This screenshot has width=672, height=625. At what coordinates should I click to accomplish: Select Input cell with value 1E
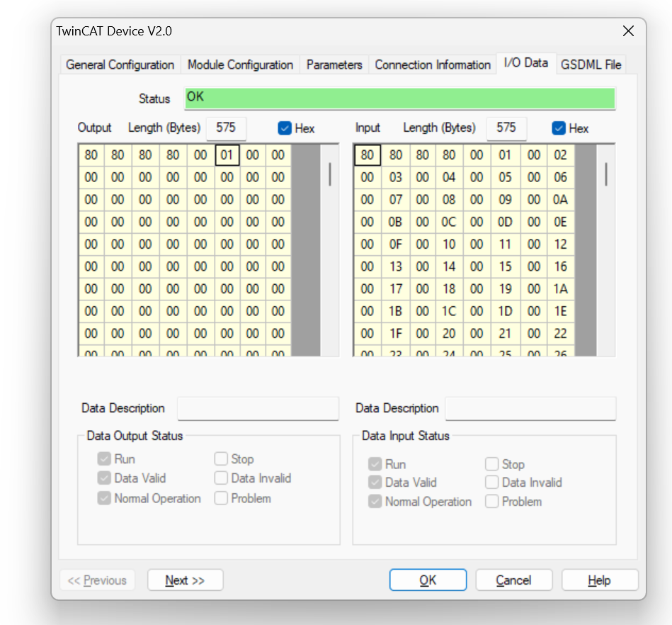click(x=560, y=311)
